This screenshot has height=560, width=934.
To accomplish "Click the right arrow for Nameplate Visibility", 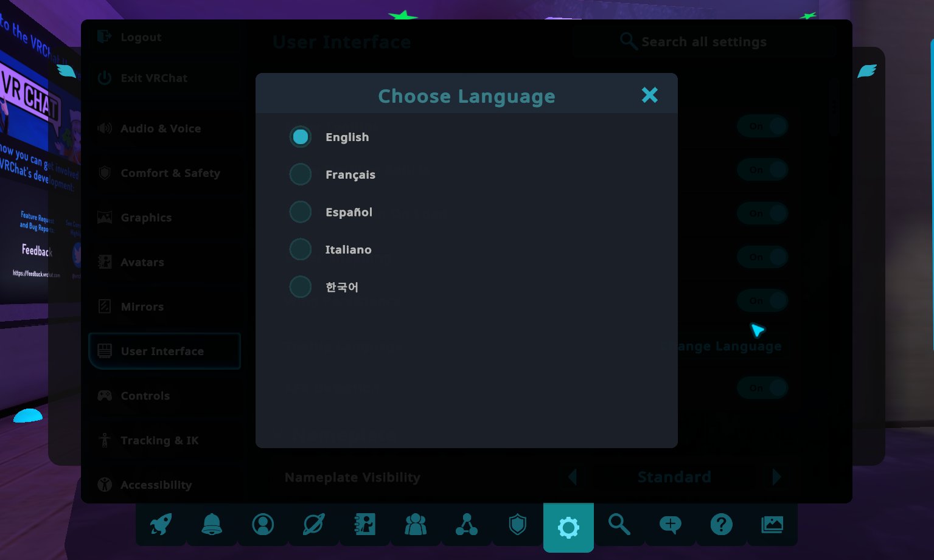I will pos(776,477).
